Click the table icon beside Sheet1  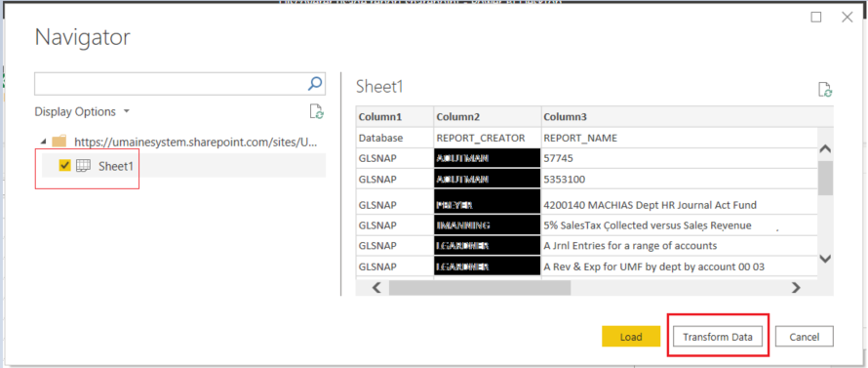point(83,165)
